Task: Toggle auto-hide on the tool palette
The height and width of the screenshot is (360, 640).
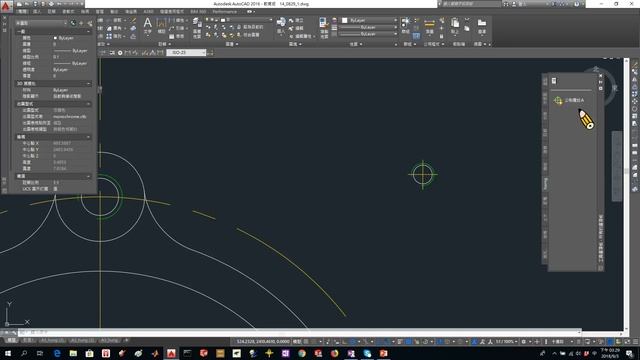Action: (600, 82)
